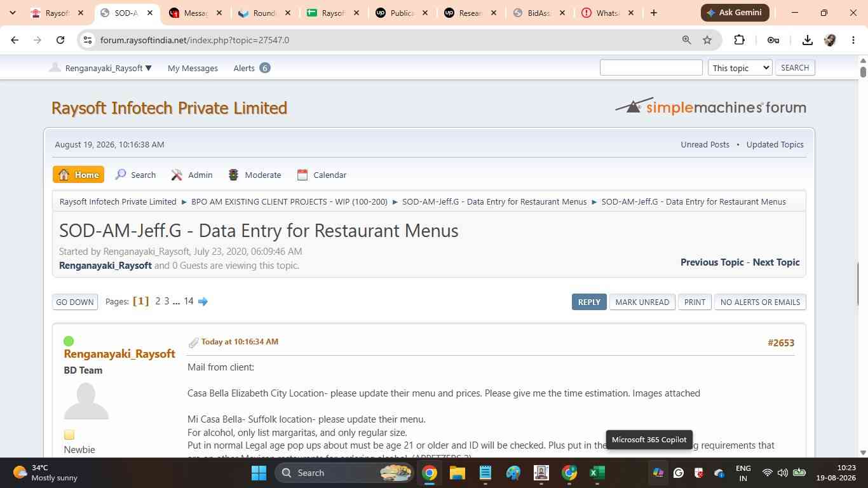Open the Alerts menu
The image size is (868, 488).
pyautogui.click(x=252, y=68)
